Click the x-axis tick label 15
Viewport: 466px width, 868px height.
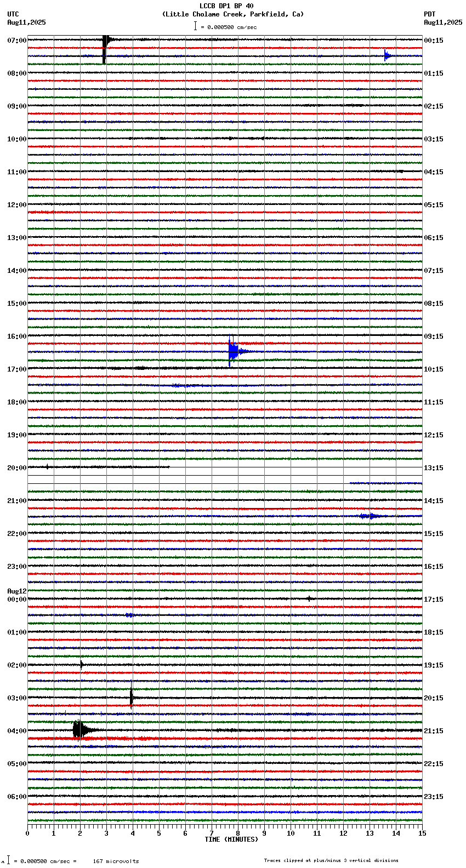click(422, 833)
